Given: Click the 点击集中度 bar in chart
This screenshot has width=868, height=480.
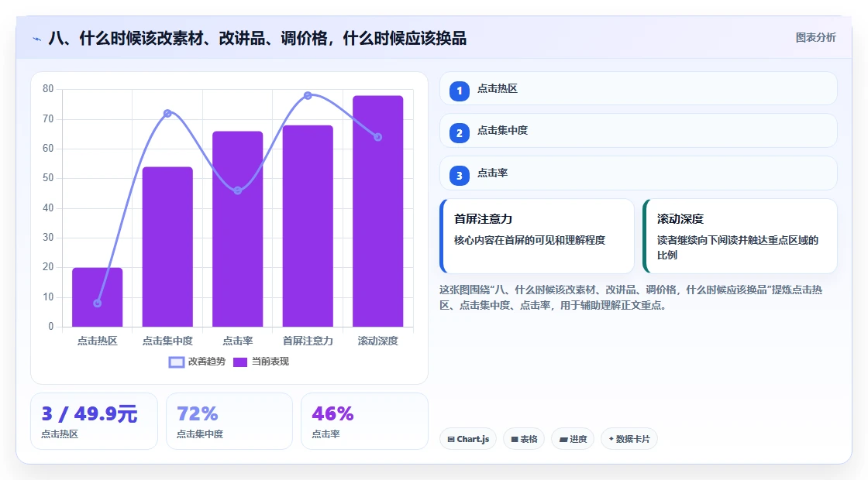Looking at the screenshot, I should [167, 247].
